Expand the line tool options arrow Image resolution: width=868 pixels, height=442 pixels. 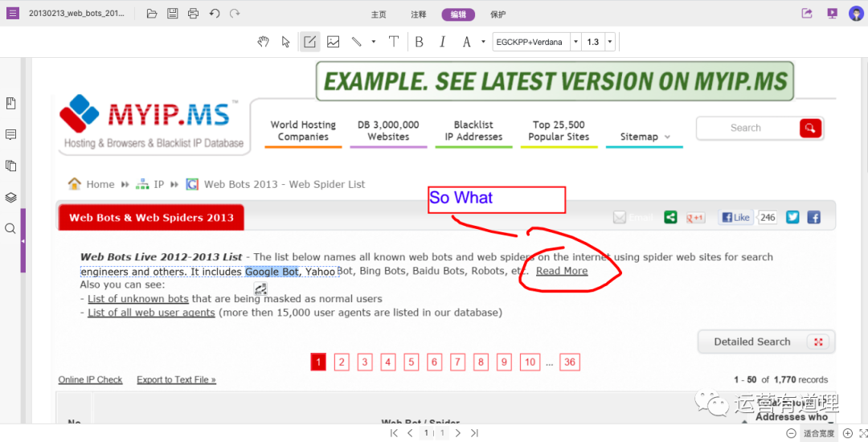pos(373,42)
